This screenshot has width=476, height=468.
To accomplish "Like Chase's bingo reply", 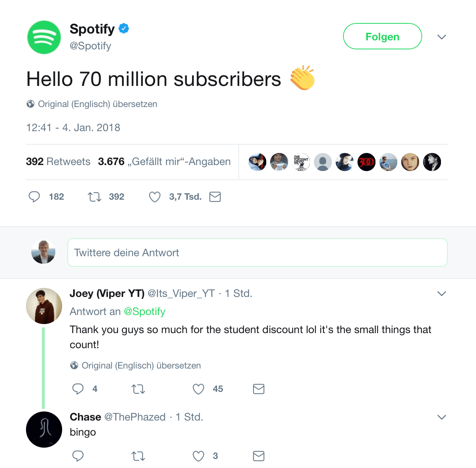I will click(x=198, y=456).
